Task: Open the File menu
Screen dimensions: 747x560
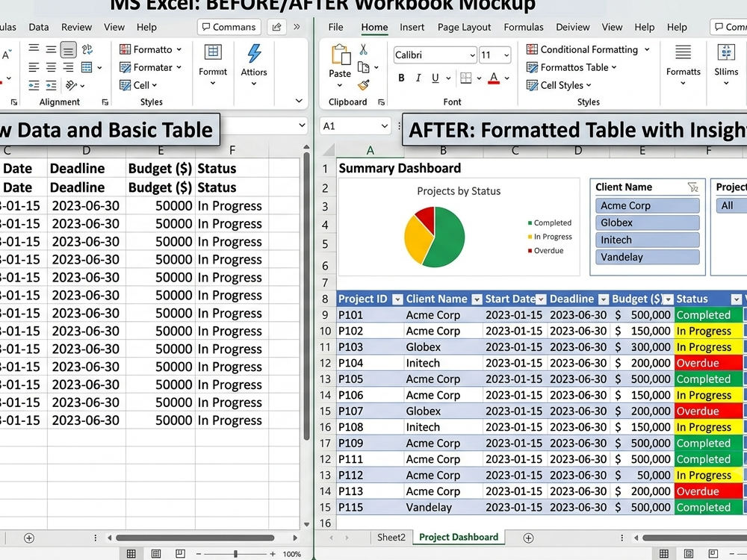Action: pyautogui.click(x=336, y=27)
